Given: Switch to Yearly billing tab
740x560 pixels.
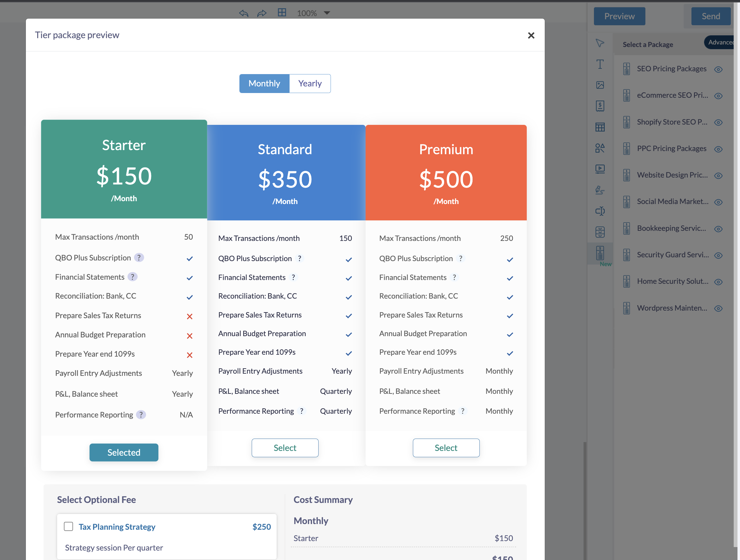Looking at the screenshot, I should [x=310, y=84].
